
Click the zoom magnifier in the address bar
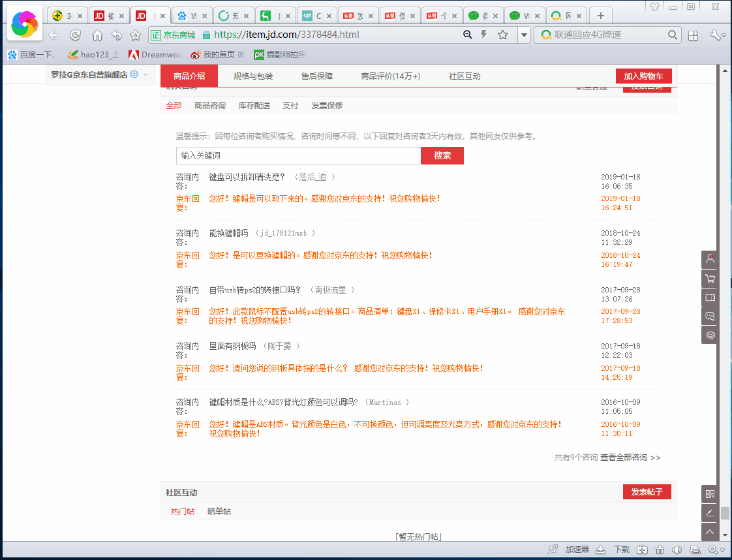click(x=467, y=35)
